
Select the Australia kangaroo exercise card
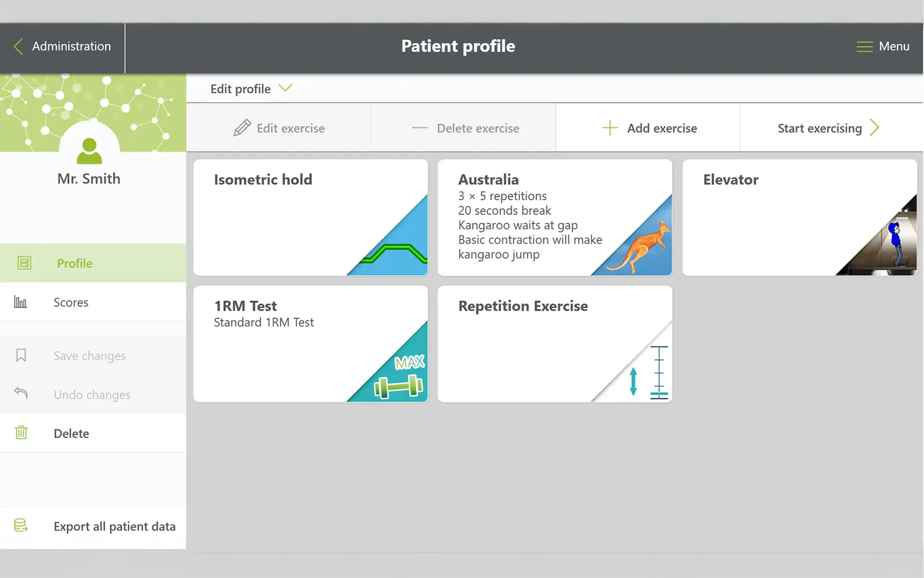point(554,217)
